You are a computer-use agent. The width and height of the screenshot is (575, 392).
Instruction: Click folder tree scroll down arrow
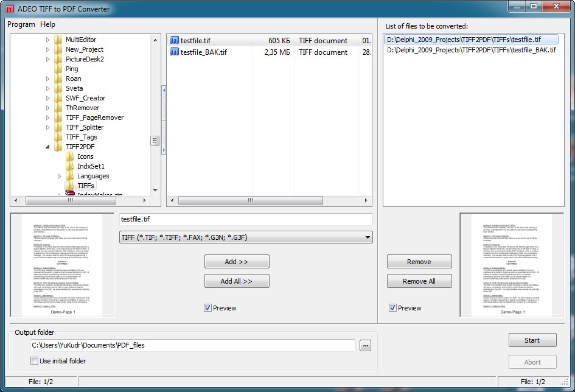coord(155,191)
